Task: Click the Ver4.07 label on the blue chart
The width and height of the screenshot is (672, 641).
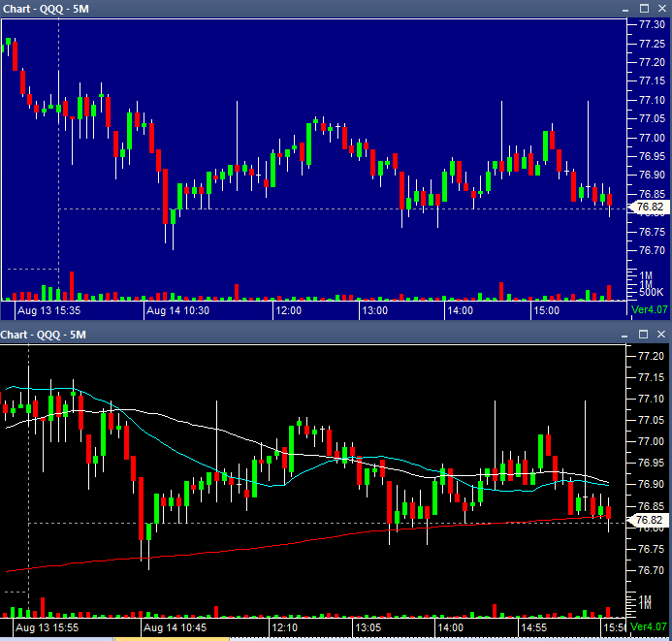Action: point(650,309)
